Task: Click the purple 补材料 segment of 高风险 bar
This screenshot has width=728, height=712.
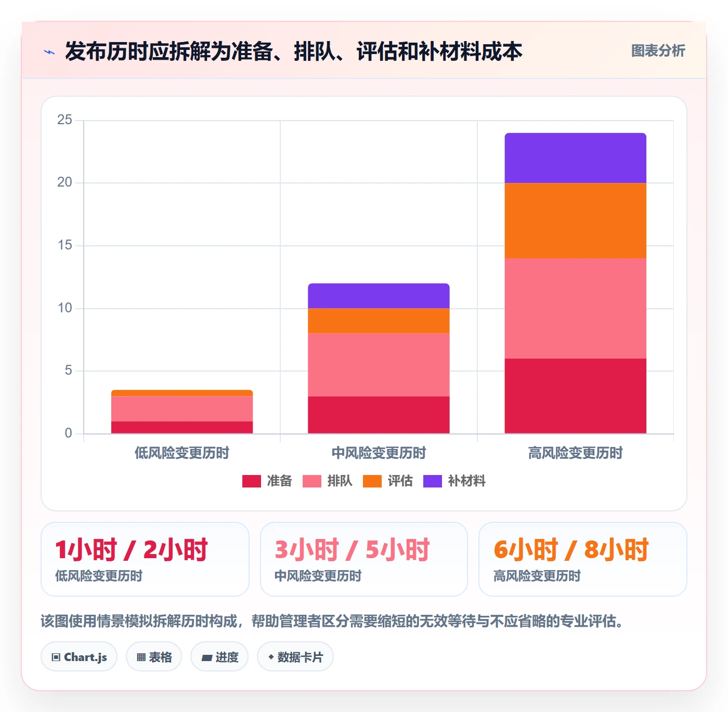Action: (x=576, y=158)
